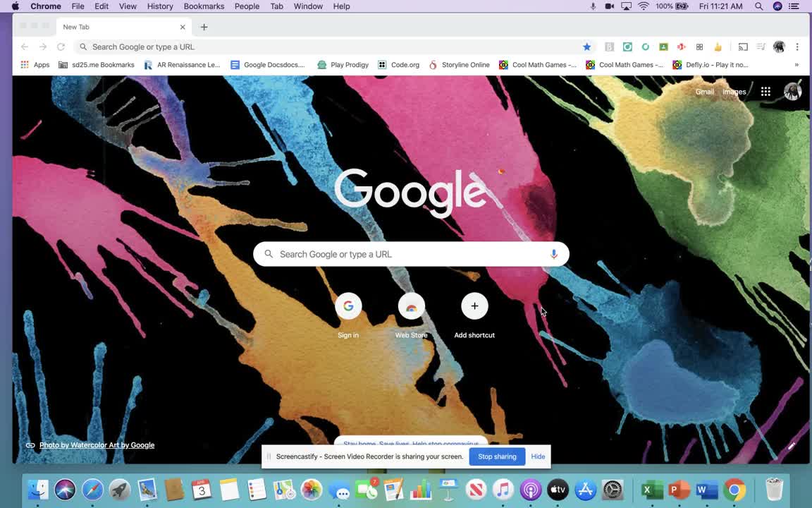Open the Apple menu
Image resolution: width=812 pixels, height=508 pixels.
coord(15,6)
